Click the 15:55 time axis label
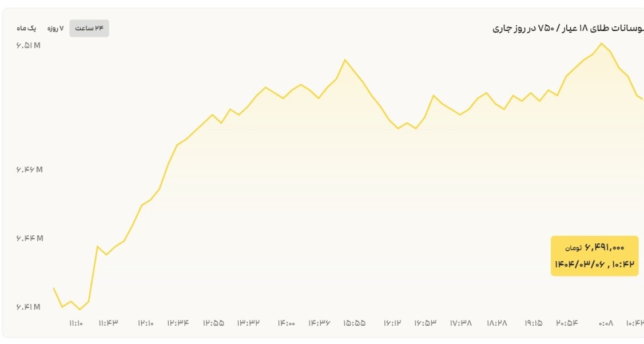The height and width of the screenshot is (344, 644). coord(355,323)
